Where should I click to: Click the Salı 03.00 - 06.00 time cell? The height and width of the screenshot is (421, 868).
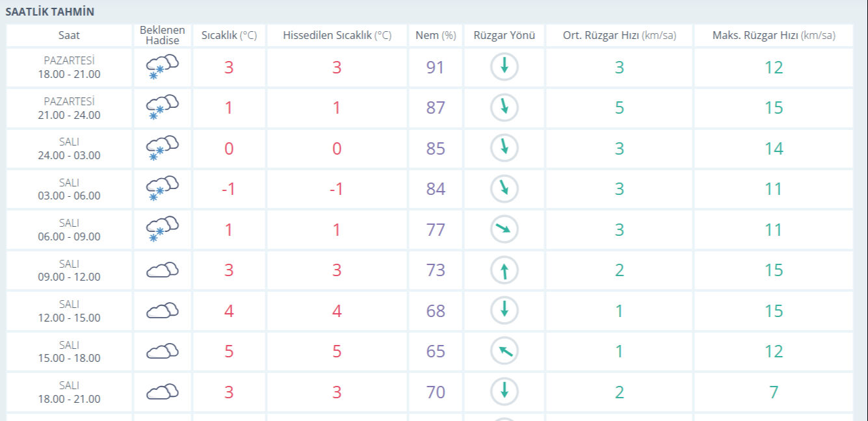pos(69,189)
